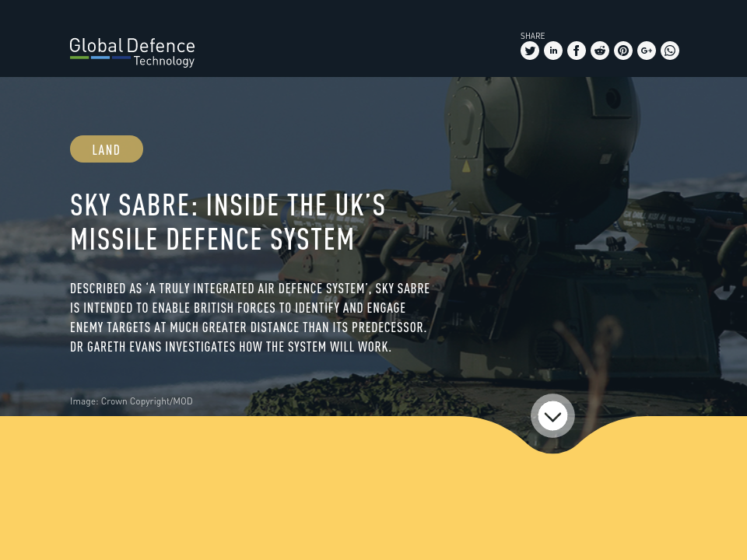Click the Global Defence Technology logo
Image resolution: width=747 pixels, height=560 pixels.
click(132, 52)
